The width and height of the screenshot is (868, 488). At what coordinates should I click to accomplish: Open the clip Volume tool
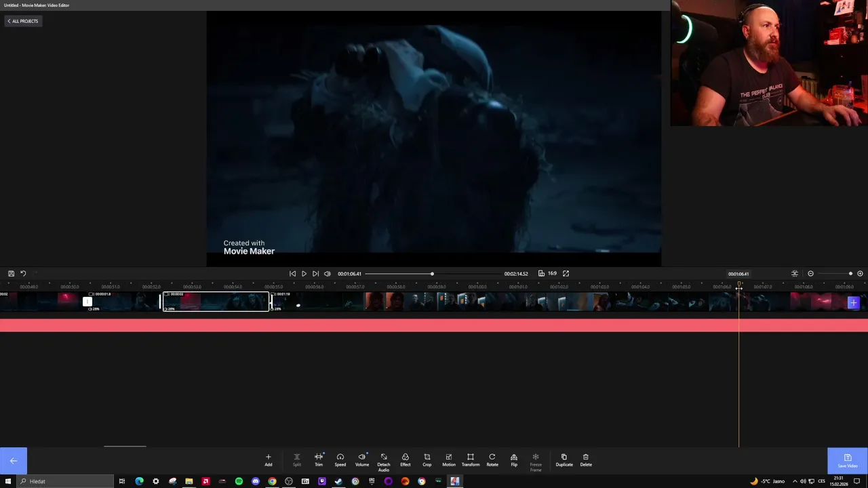[x=362, y=460]
